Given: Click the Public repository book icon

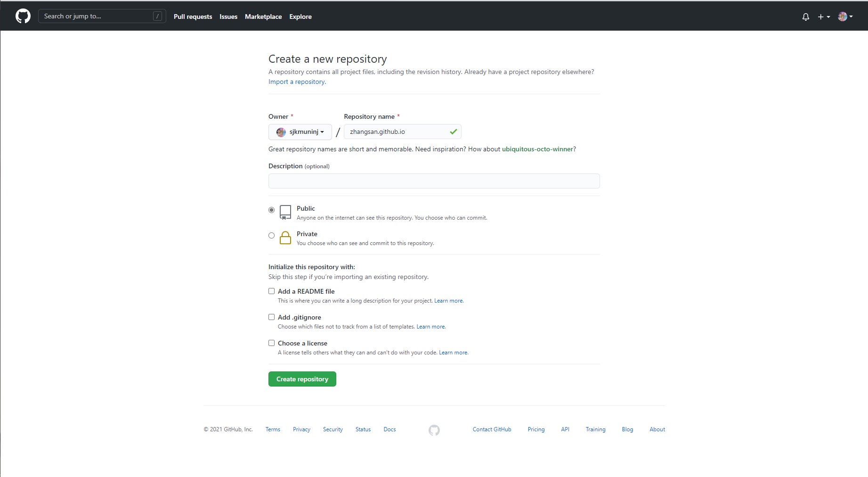Looking at the screenshot, I should tap(285, 212).
